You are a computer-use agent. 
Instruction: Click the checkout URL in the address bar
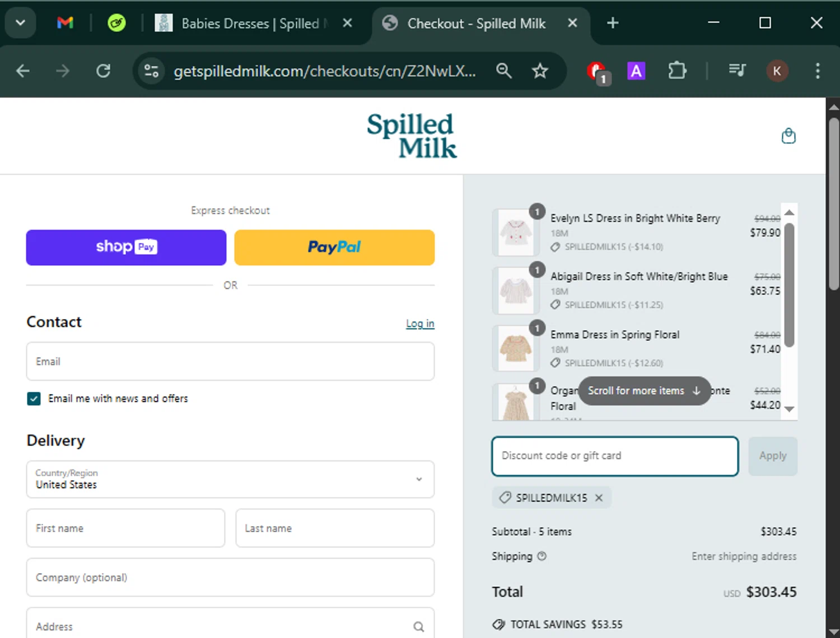pyautogui.click(x=325, y=71)
